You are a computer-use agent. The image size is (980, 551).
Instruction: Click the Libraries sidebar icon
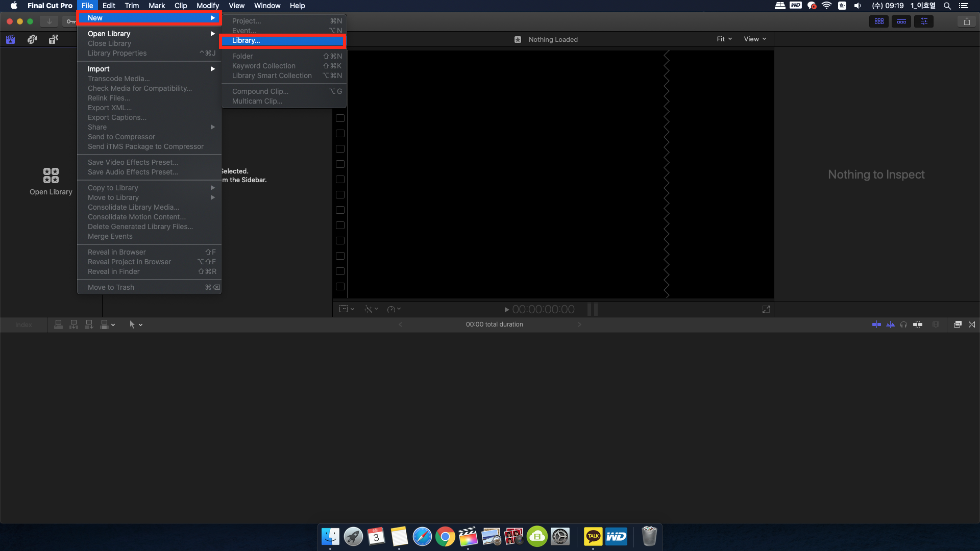[x=10, y=39]
